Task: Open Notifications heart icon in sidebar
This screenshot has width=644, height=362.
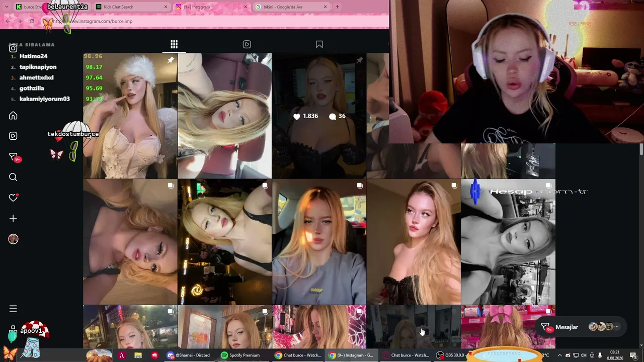Action: pyautogui.click(x=13, y=198)
